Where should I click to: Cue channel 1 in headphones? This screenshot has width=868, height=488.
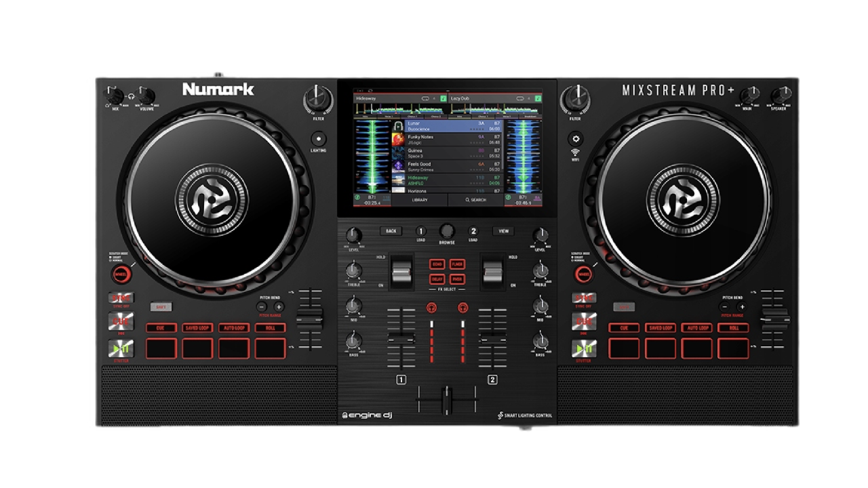(x=431, y=308)
